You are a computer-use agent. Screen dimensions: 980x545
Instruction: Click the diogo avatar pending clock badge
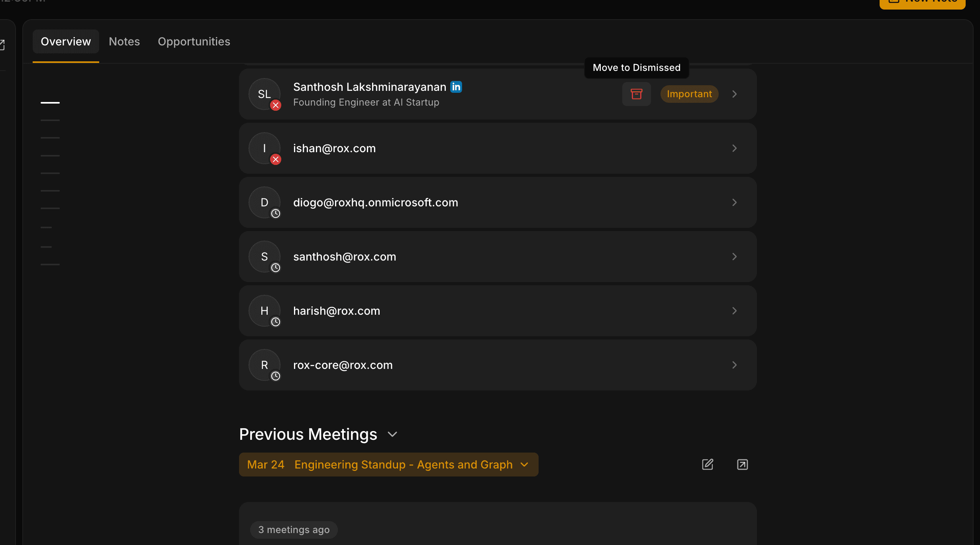(276, 214)
